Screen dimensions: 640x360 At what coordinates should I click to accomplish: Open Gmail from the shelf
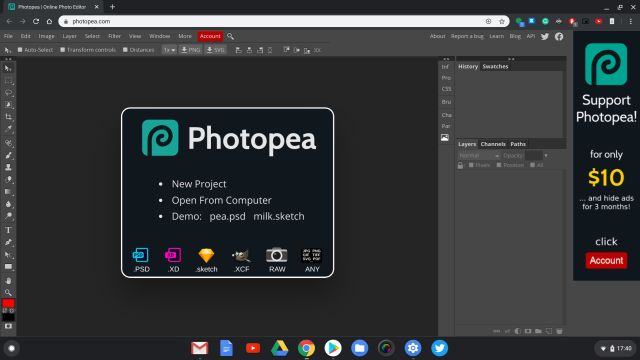[x=200, y=348]
